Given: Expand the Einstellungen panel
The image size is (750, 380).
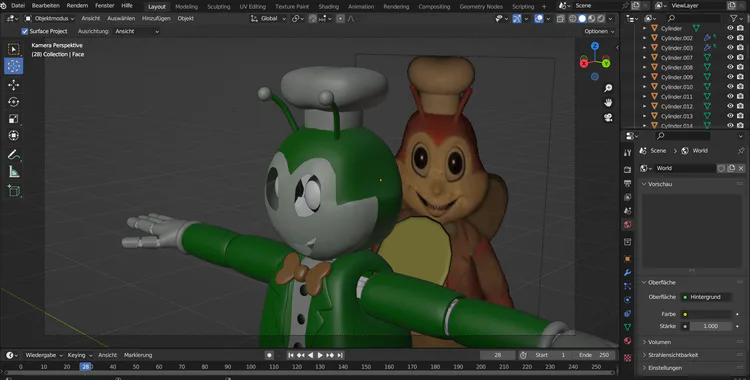Looking at the screenshot, I should [x=664, y=368].
